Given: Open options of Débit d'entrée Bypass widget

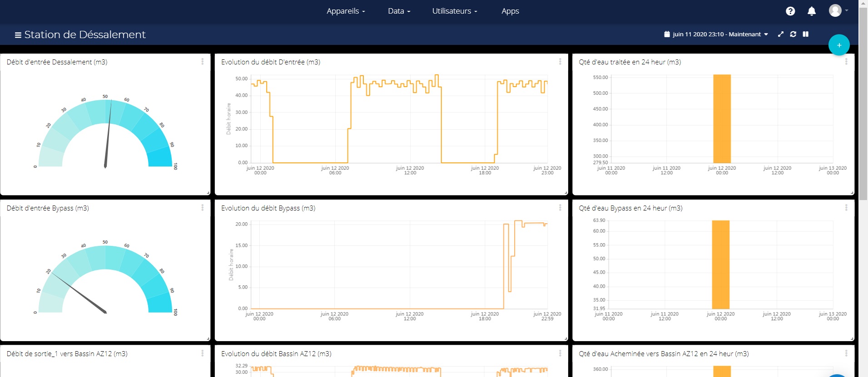Looking at the screenshot, I should click(203, 208).
